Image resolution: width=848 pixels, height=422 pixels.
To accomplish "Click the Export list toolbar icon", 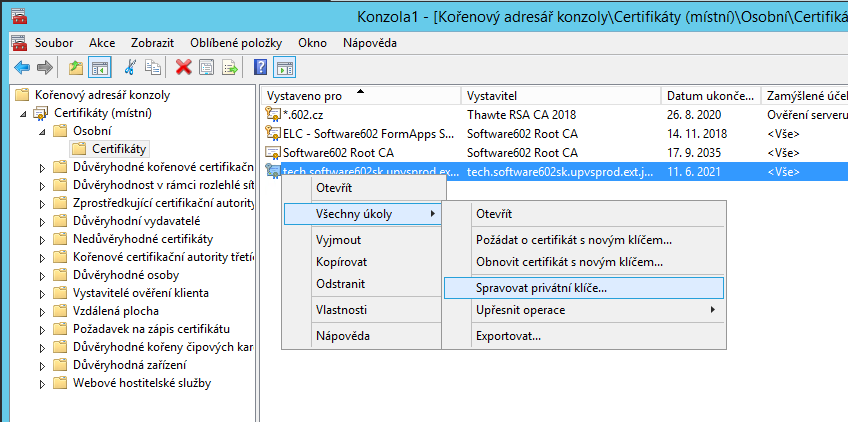I will coord(230,68).
